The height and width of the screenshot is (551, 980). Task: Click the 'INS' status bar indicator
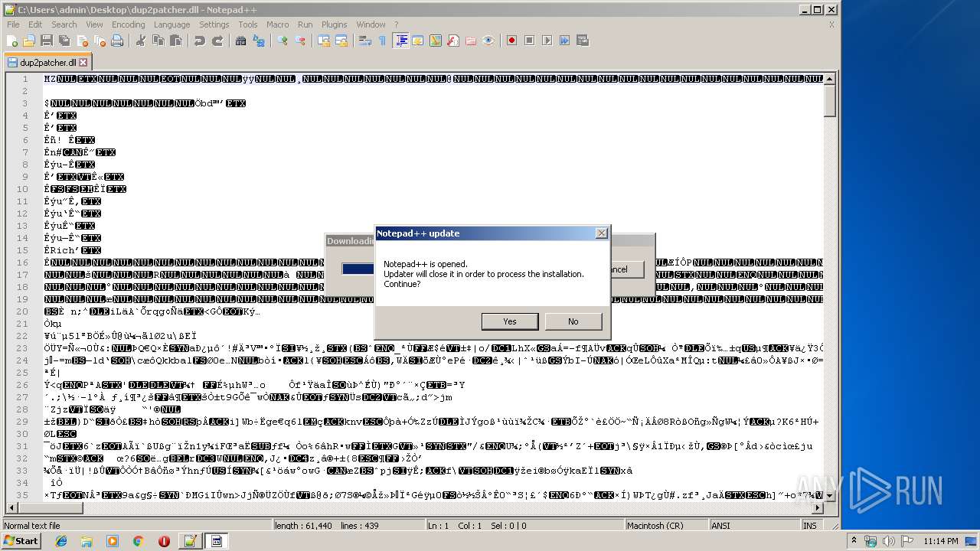(810, 526)
